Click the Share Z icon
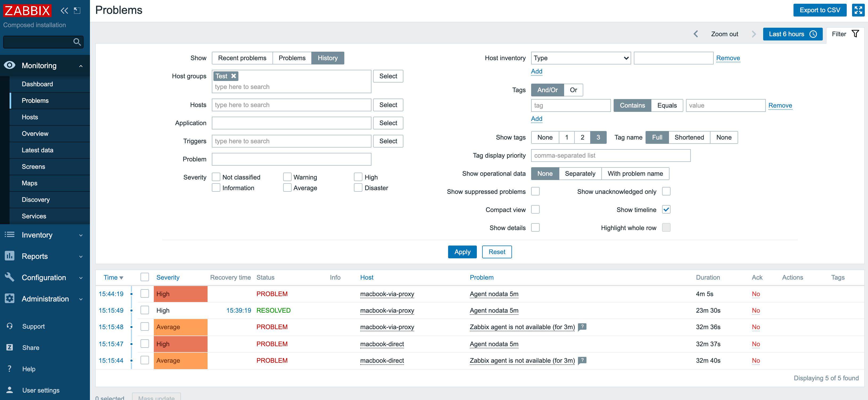 pyautogui.click(x=9, y=347)
